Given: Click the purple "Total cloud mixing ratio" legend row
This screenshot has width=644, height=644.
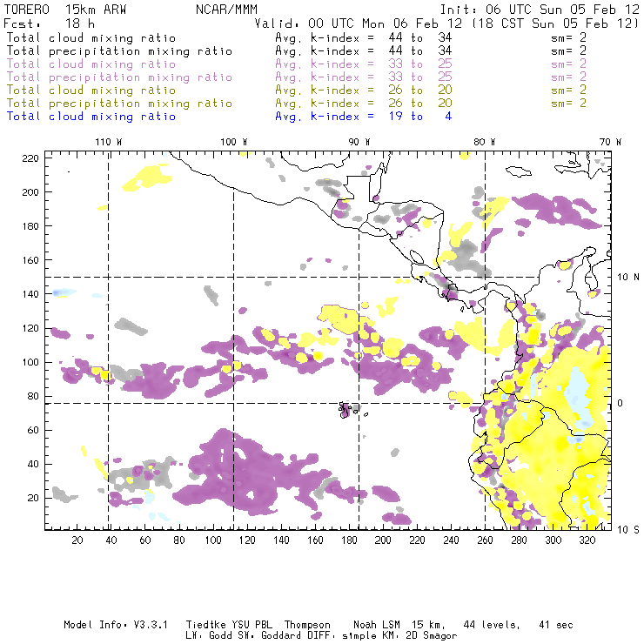Looking at the screenshot, I should click(x=297, y=64).
